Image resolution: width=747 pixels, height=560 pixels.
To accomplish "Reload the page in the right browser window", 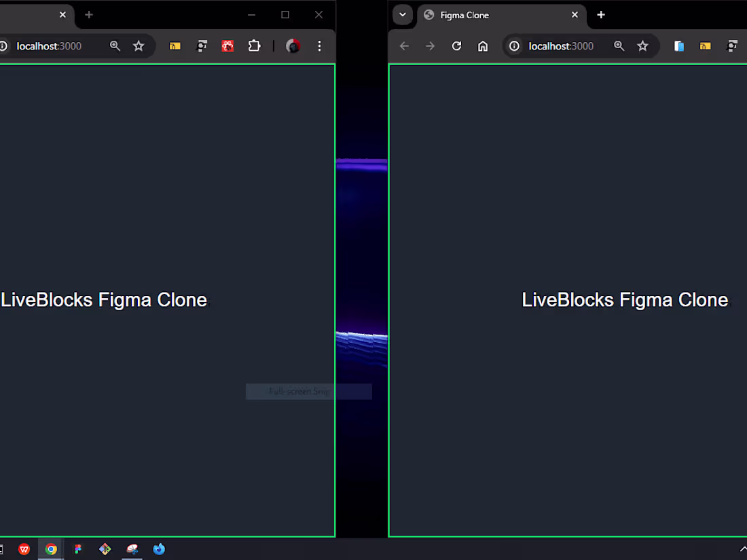I will pos(456,45).
